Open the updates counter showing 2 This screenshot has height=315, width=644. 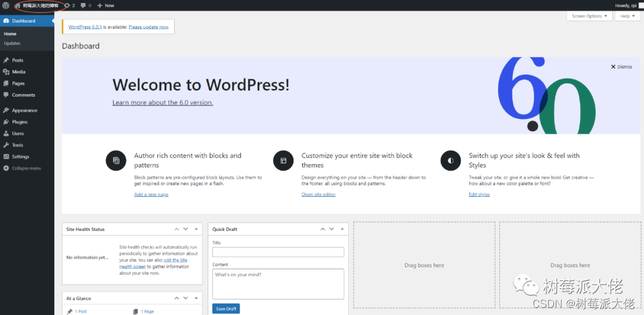tap(70, 5)
